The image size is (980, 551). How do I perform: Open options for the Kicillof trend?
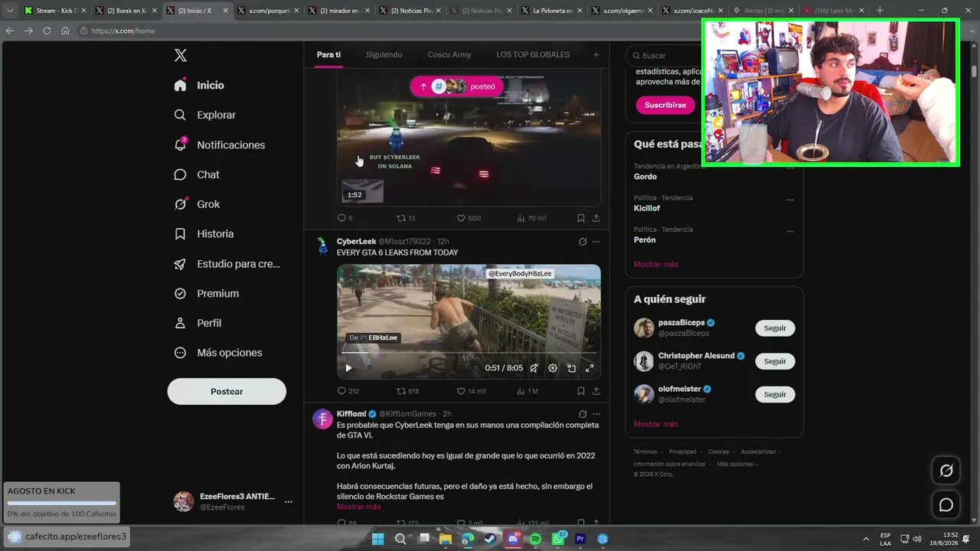click(790, 200)
